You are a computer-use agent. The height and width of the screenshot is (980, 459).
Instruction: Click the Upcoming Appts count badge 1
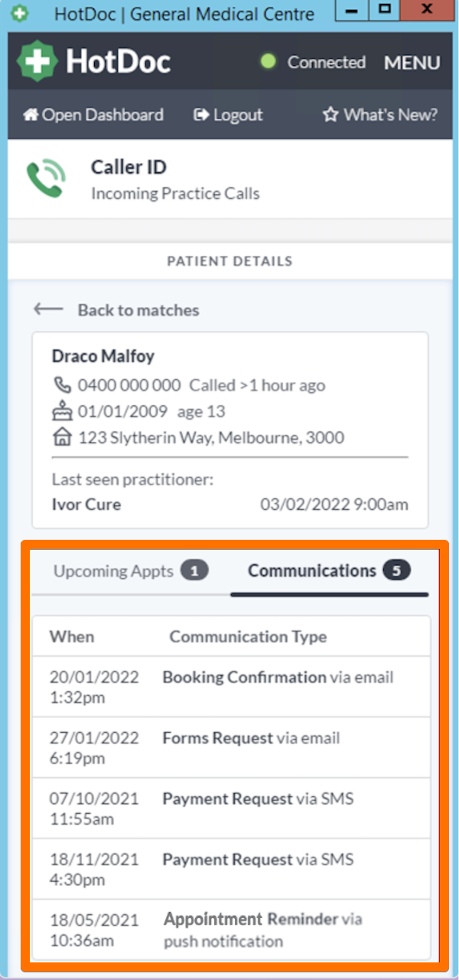point(194,571)
